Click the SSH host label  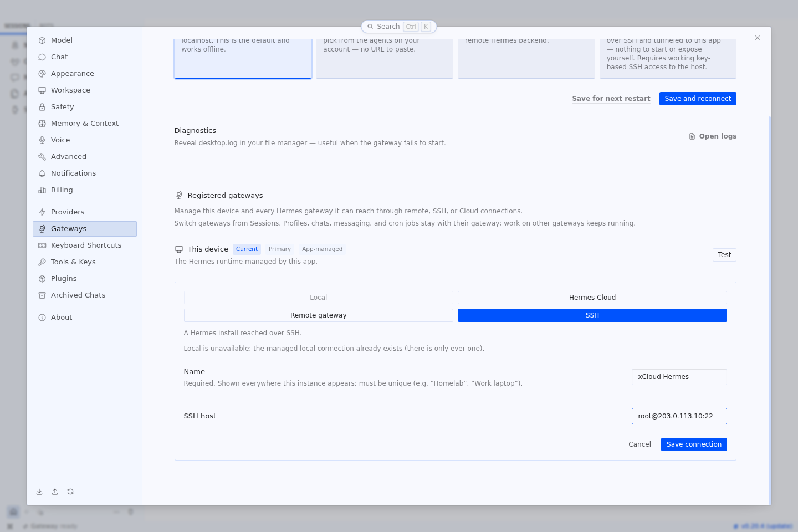tap(200, 416)
